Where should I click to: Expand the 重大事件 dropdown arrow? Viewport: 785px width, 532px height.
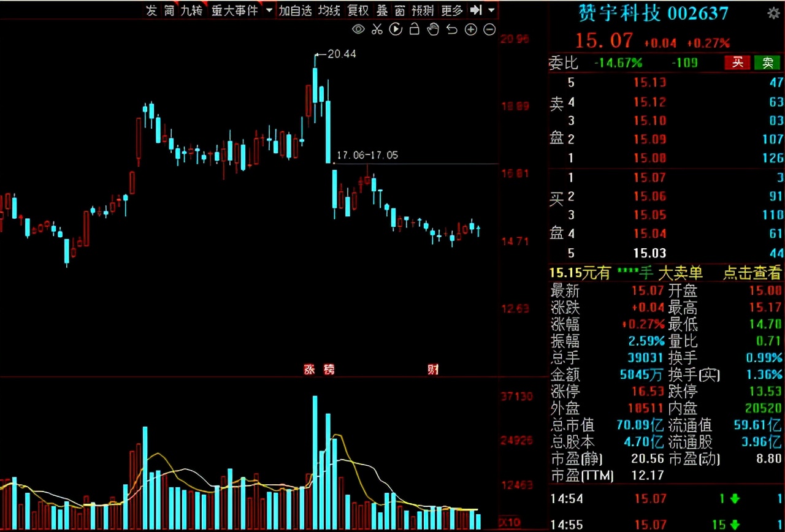[269, 10]
